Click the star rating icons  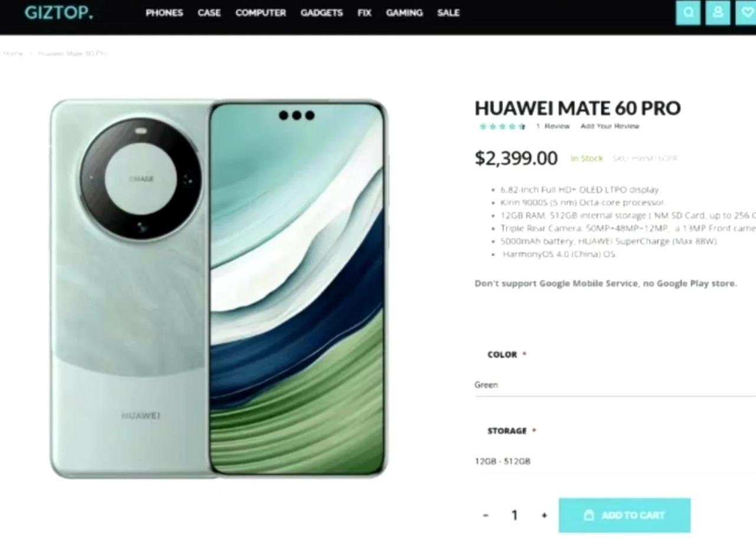502,126
